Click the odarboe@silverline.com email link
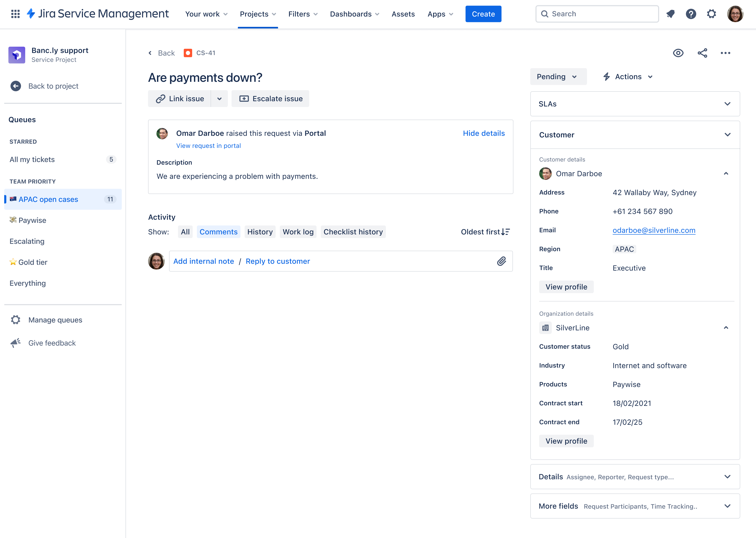Viewport: 756px width, 538px height. coord(653,230)
